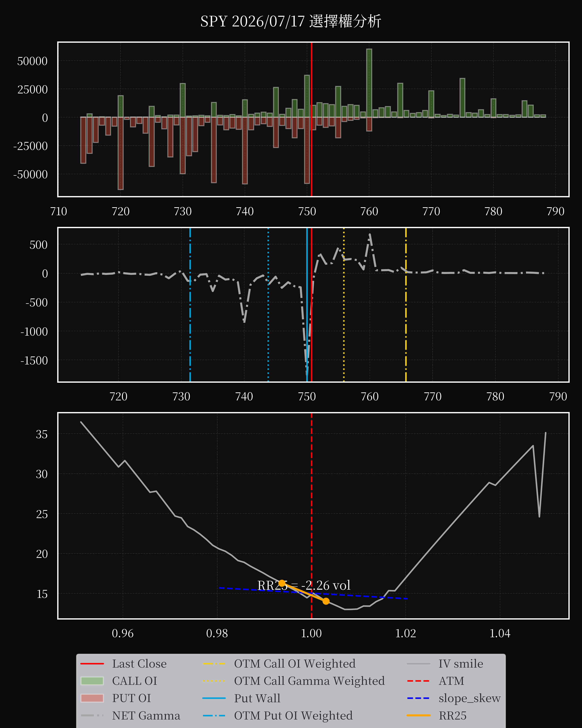This screenshot has width=582, height=728.
Task: Click the 35 y-axis label in IV chart
Action: coord(42,434)
